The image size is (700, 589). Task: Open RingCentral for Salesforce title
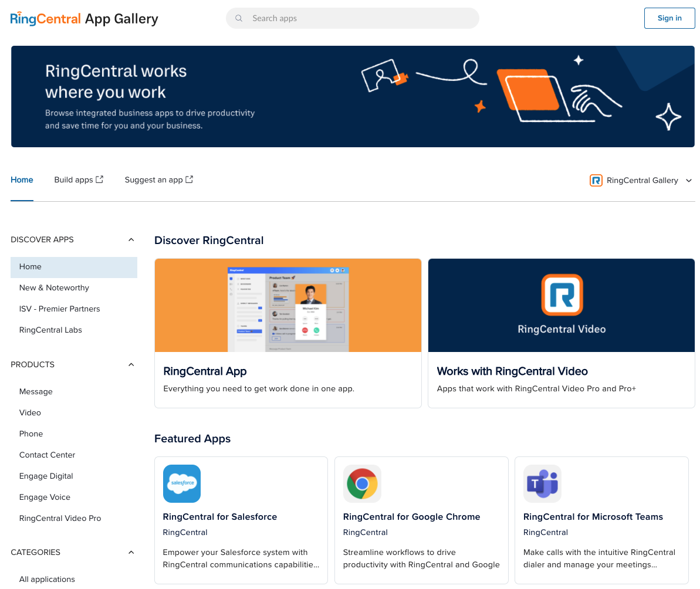[219, 517]
